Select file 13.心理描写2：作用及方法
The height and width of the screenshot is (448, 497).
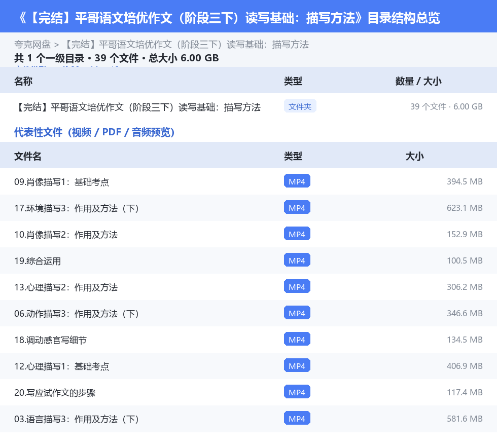pyautogui.click(x=66, y=287)
